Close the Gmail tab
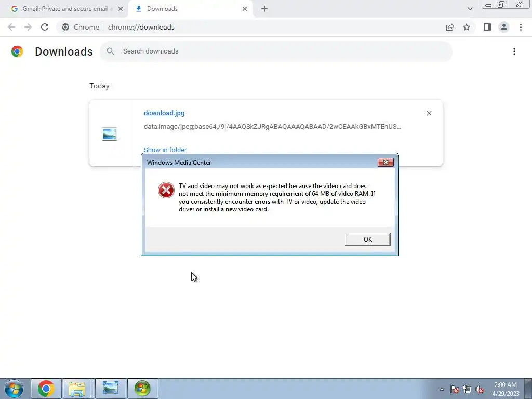The image size is (532, 399). [x=121, y=9]
